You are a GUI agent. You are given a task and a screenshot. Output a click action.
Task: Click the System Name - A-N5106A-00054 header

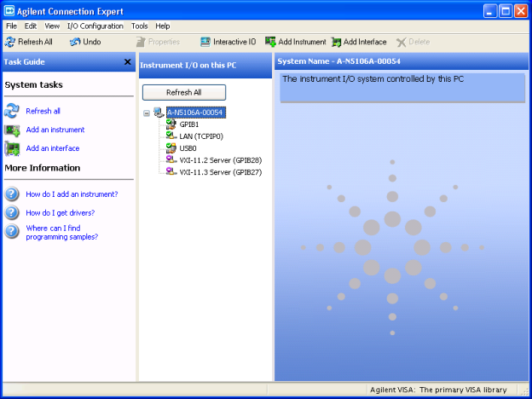(x=339, y=61)
